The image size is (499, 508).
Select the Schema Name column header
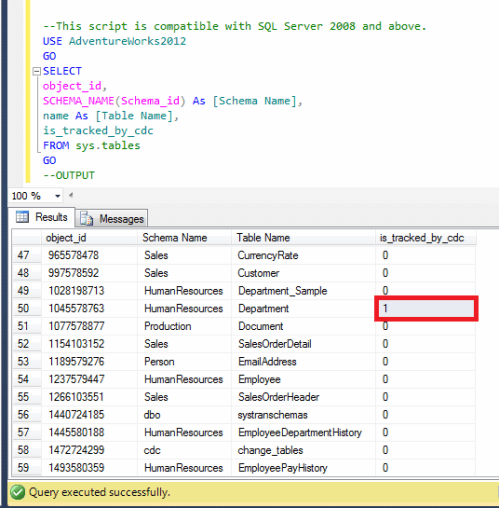184,238
